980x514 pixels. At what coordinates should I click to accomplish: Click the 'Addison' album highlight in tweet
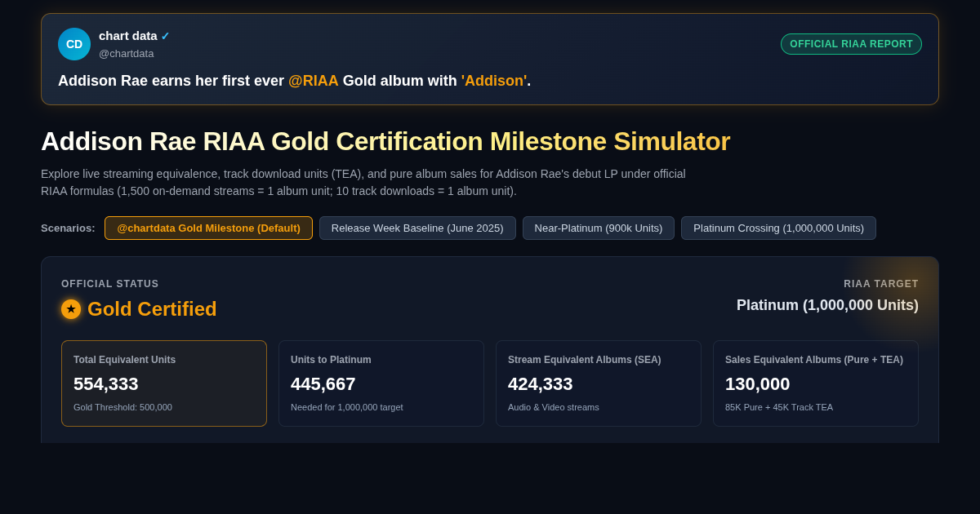494,81
